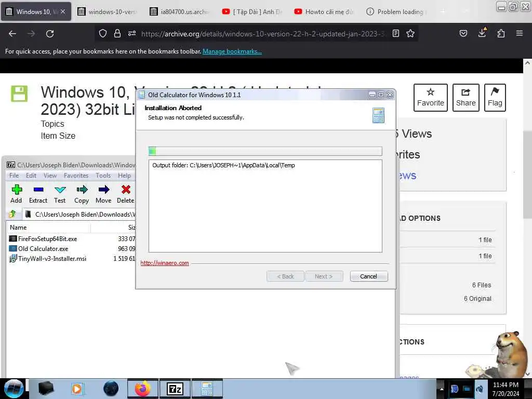Open the Firefox hamburger menu
Viewport: 532px width, 399px height.
tap(520, 33)
